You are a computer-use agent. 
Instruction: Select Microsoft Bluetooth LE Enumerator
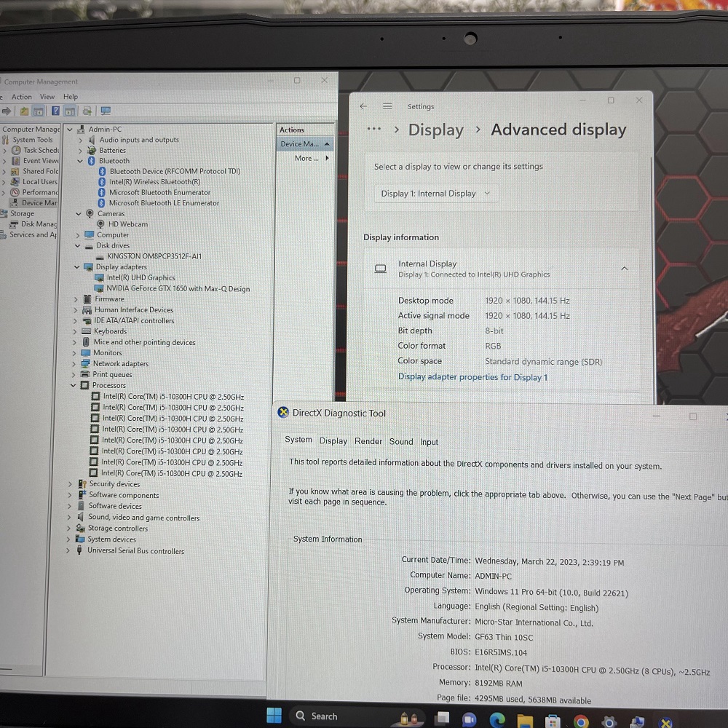tap(164, 203)
